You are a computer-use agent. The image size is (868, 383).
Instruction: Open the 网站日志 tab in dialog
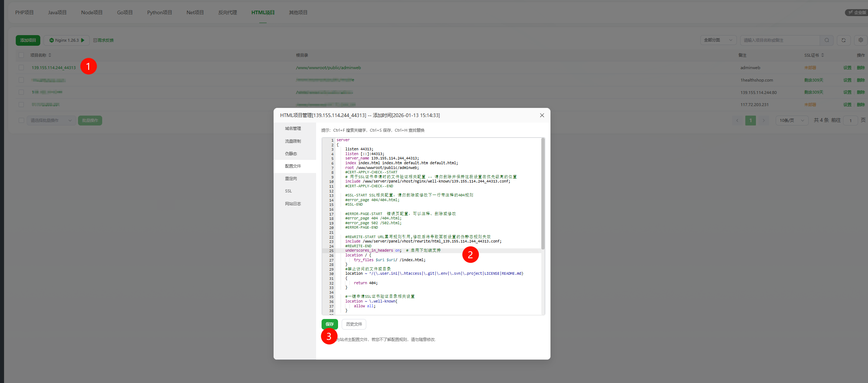[293, 204]
